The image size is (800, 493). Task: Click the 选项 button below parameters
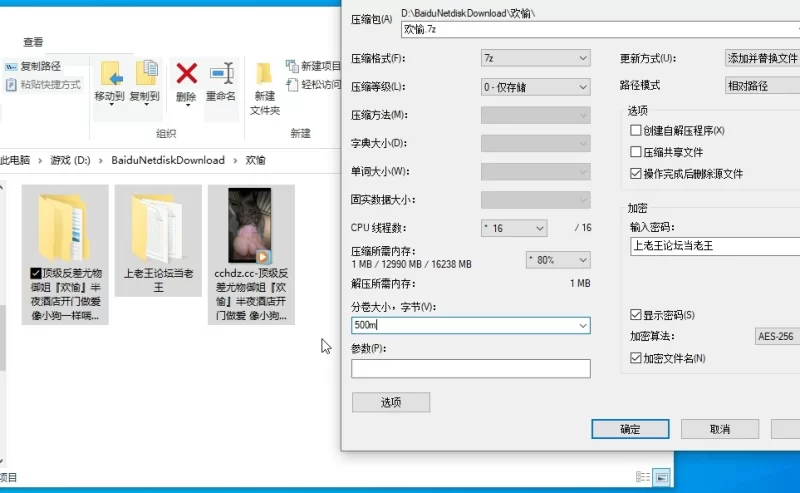(x=391, y=402)
